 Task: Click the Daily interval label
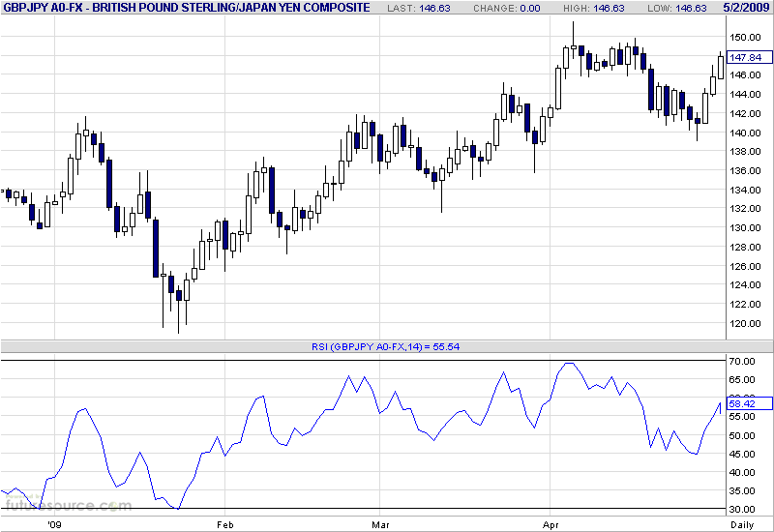[742, 525]
